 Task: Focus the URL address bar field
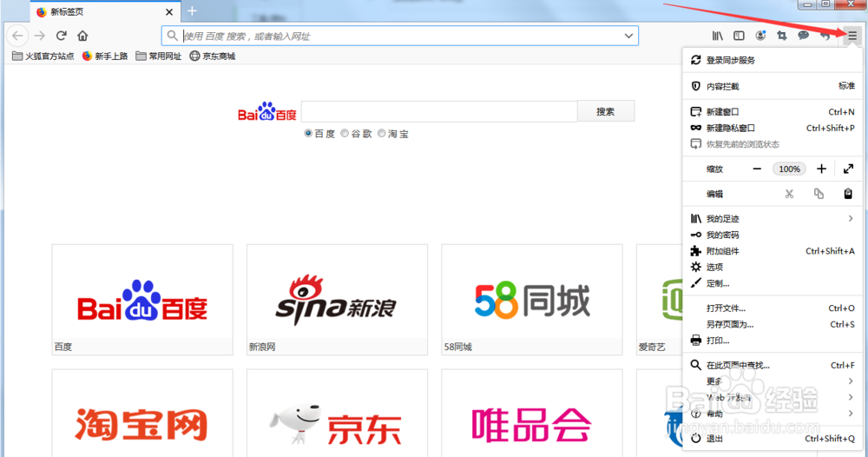tap(399, 36)
